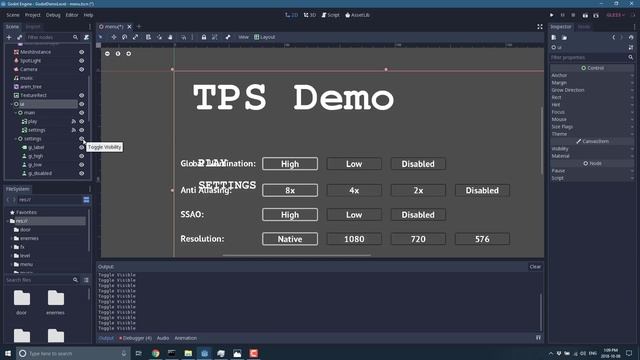Viewport: 640px width, 360px height.
Task: Switch to 3D workspace
Action: 310,15
